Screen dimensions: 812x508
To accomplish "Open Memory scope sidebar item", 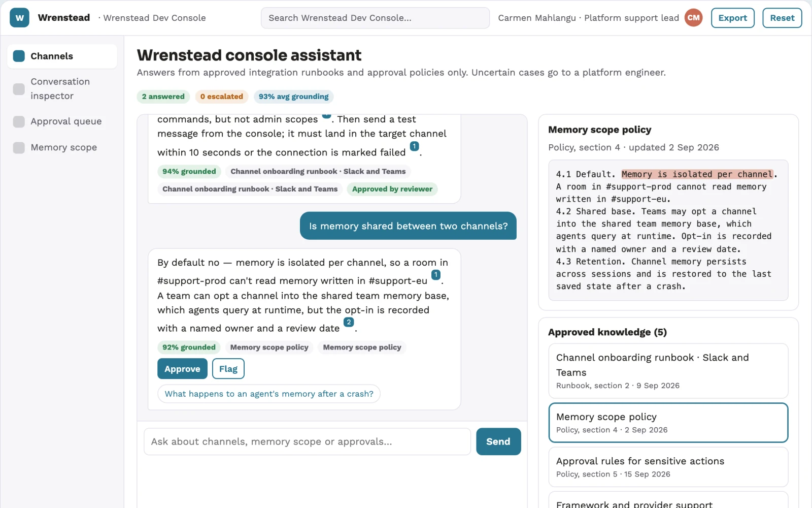I will point(62,147).
